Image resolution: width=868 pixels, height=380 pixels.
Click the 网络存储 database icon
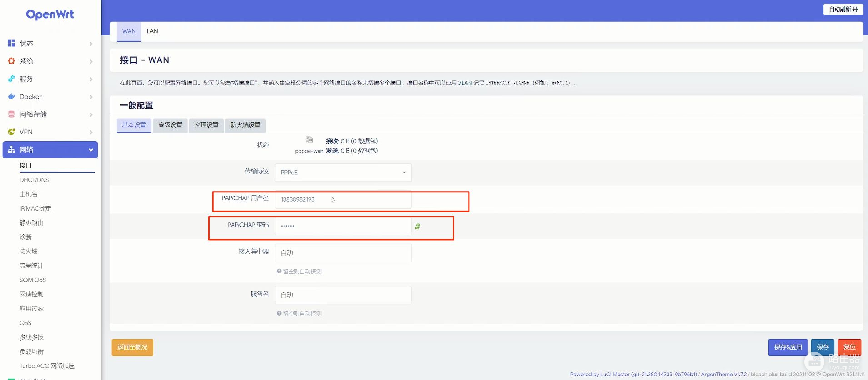pos(11,114)
